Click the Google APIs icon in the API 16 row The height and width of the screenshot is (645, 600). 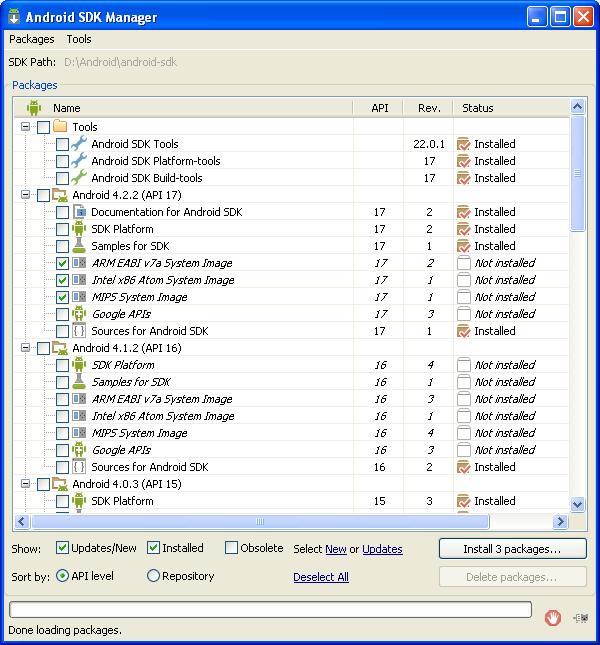[x=79, y=450]
